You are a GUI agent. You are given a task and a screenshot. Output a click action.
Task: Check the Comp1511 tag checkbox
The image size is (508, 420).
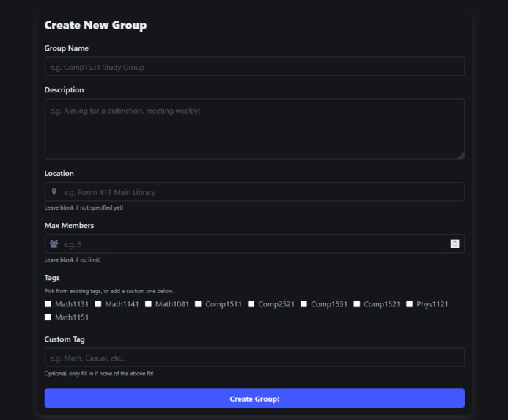(198, 304)
